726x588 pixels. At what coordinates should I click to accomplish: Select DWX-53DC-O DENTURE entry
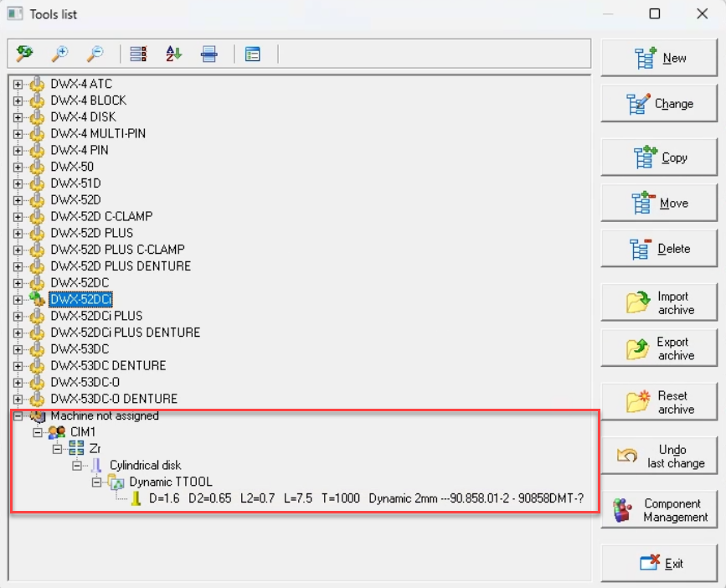click(114, 399)
